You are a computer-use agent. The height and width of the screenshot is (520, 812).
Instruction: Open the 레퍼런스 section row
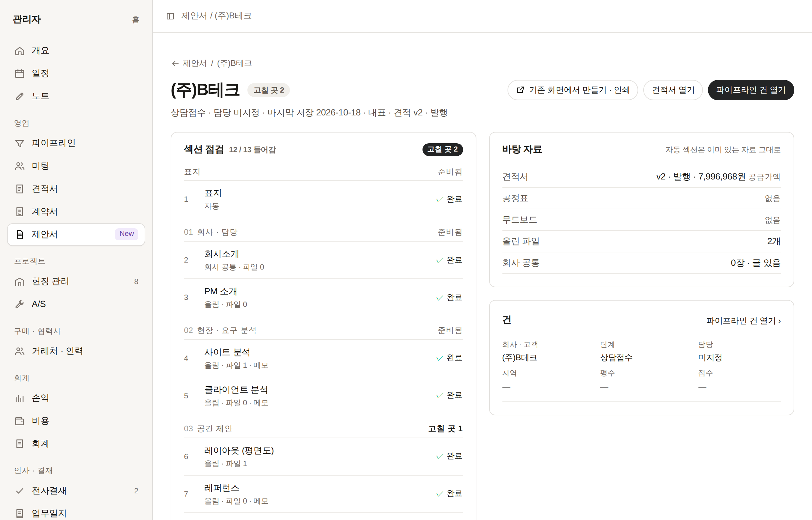pyautogui.click(x=323, y=494)
